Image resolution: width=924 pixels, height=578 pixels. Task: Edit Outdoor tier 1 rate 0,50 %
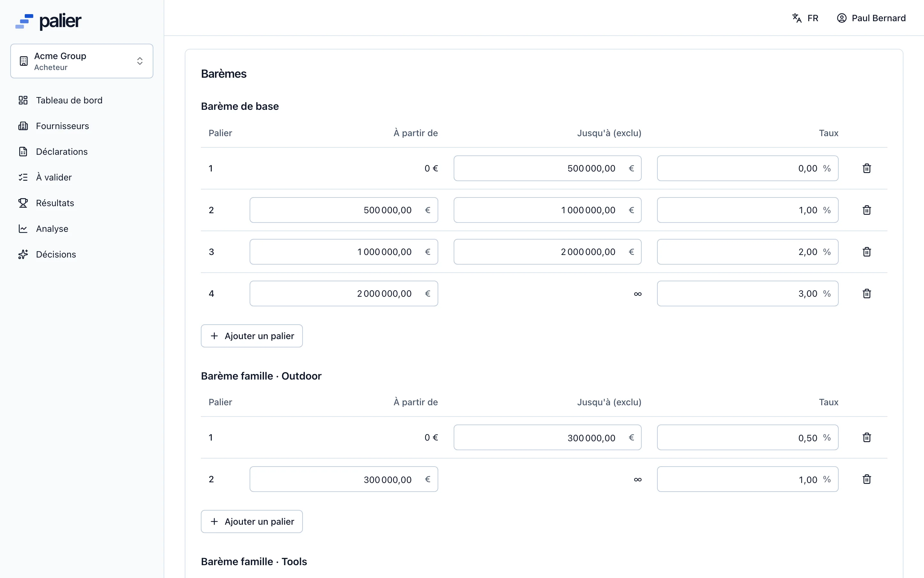748,437
